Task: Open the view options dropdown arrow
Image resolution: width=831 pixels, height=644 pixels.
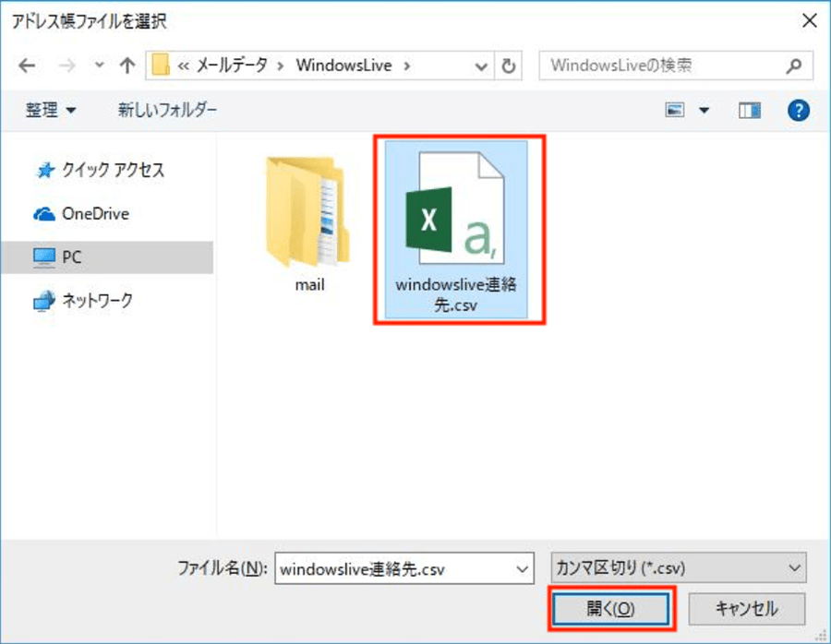Action: [704, 111]
